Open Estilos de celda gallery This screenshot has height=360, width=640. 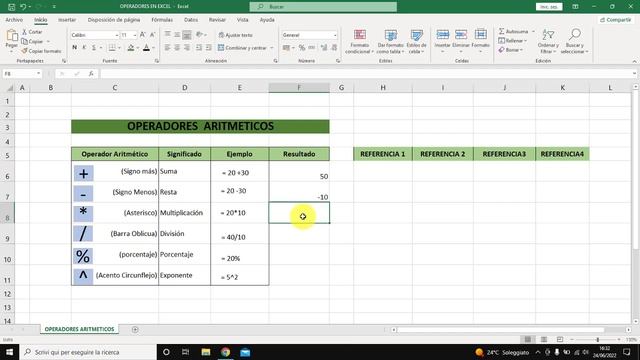tap(416, 42)
